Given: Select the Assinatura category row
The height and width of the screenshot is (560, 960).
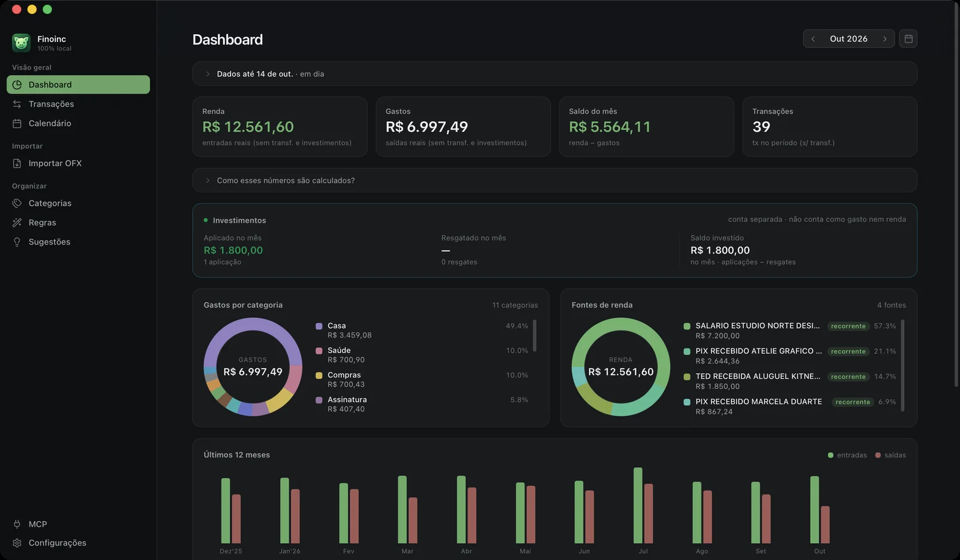Looking at the screenshot, I should [x=422, y=404].
